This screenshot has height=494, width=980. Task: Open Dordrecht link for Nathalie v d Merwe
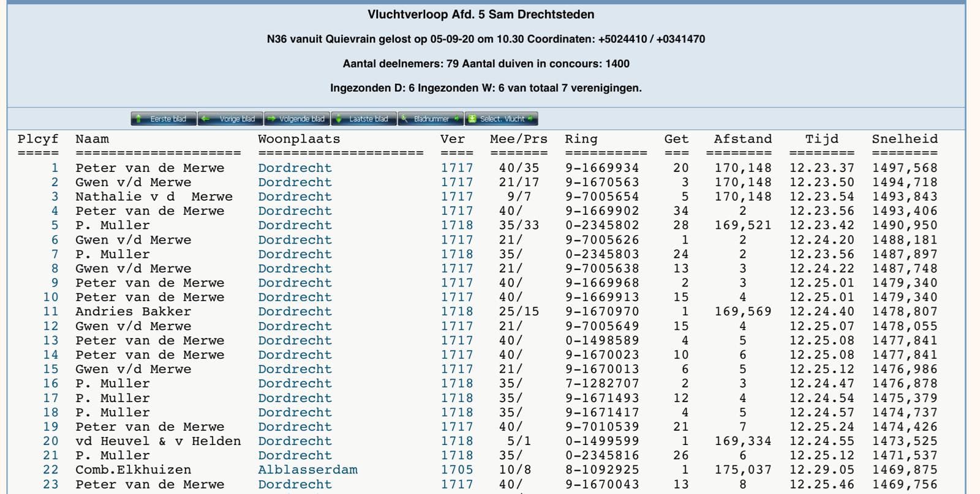(x=295, y=196)
